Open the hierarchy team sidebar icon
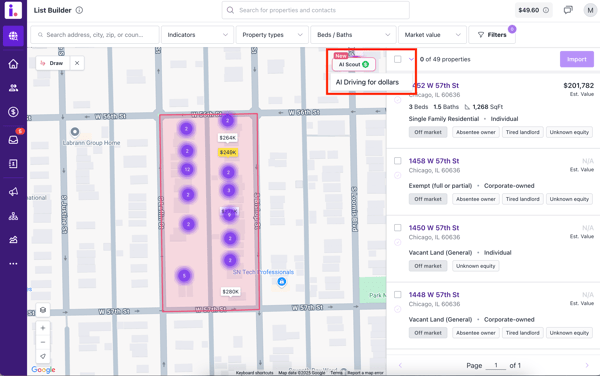 (x=13, y=216)
